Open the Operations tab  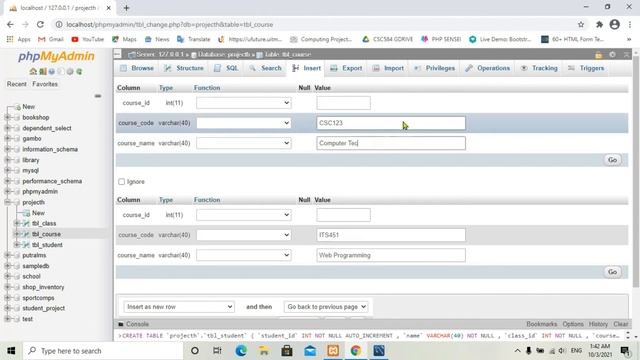488,68
